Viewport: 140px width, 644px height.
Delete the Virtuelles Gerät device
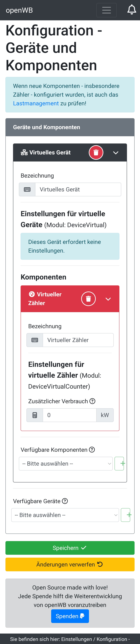[x=96, y=152]
